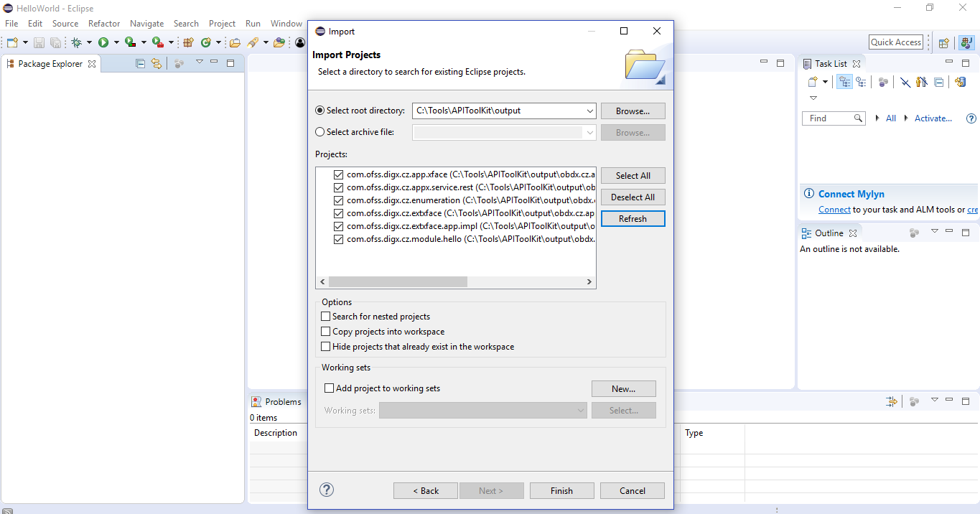
Task: Check Add project to working sets
Action: tap(330, 388)
